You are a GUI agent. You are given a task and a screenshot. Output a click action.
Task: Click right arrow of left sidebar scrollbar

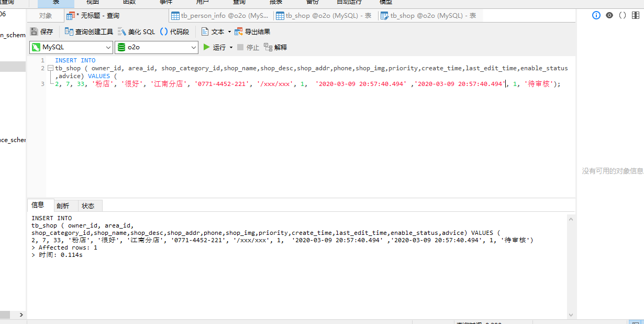[x=21, y=315]
